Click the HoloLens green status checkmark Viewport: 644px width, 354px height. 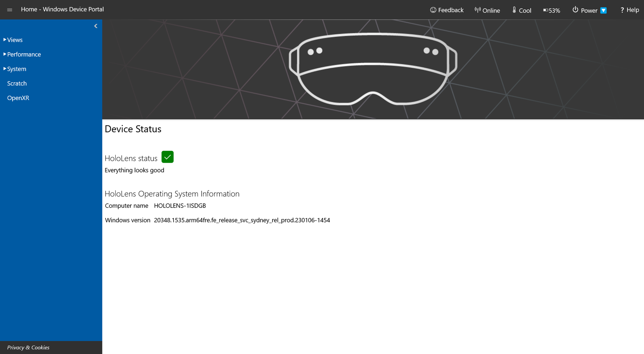pos(168,157)
